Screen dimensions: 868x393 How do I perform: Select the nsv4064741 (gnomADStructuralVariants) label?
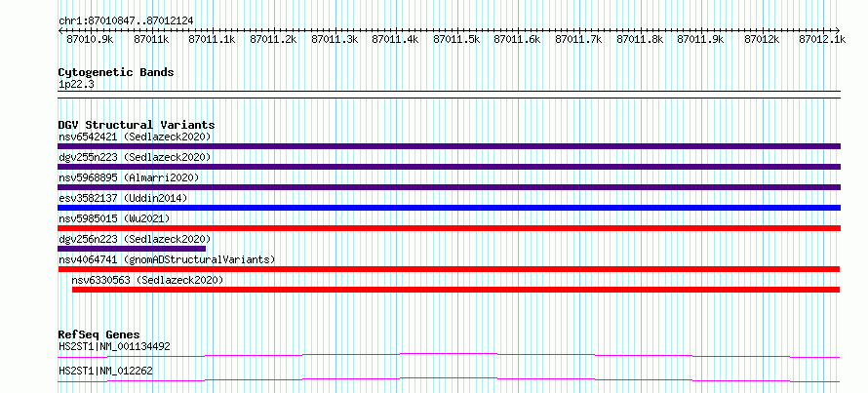coord(167,259)
